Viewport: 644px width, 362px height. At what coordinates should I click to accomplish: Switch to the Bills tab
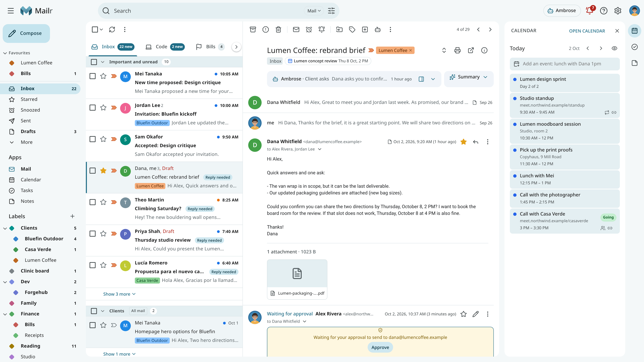click(210, 47)
